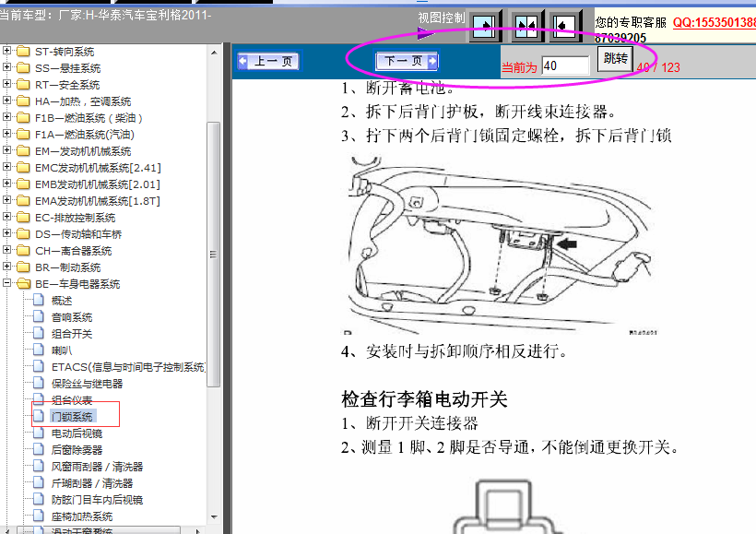
Task: Click the tree panel vertical scrollbar thumb
Action: coord(214,254)
